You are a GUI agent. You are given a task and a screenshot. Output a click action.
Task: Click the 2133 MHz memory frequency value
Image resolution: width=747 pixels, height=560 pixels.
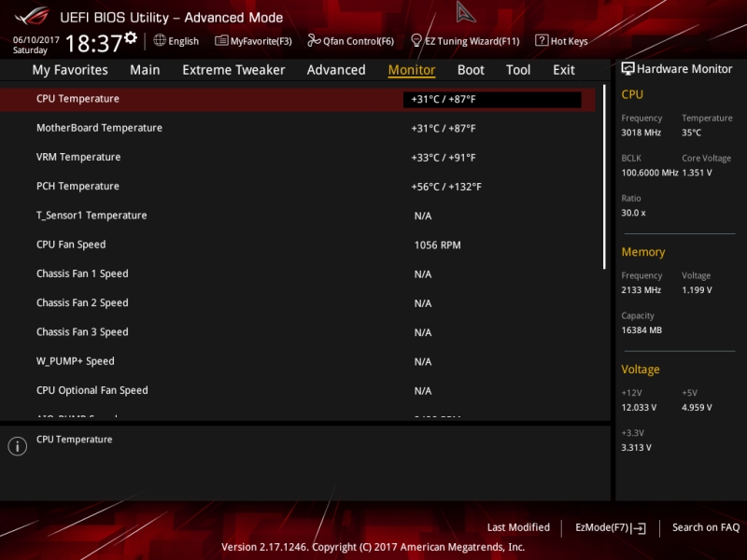pyautogui.click(x=641, y=290)
